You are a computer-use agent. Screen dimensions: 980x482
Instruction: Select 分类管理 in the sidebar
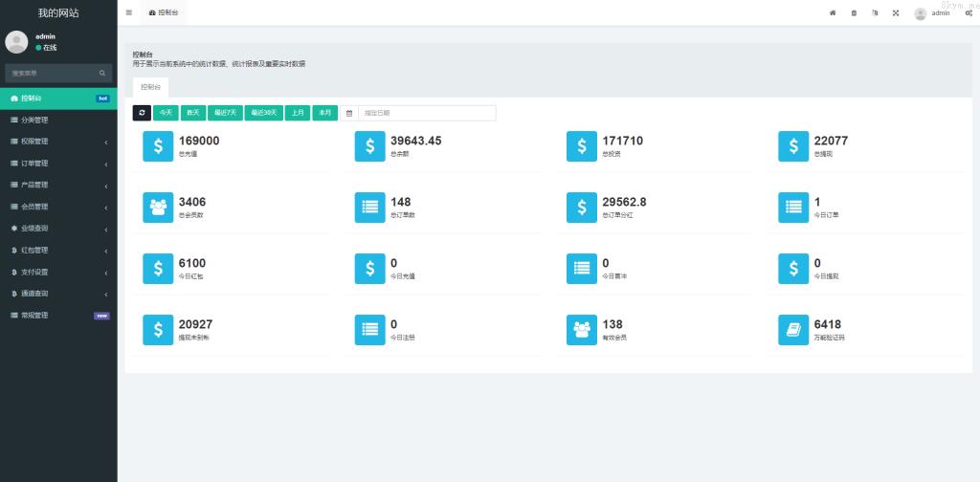57,120
